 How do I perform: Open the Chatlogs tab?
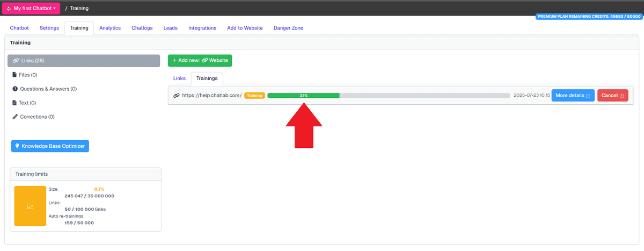142,28
